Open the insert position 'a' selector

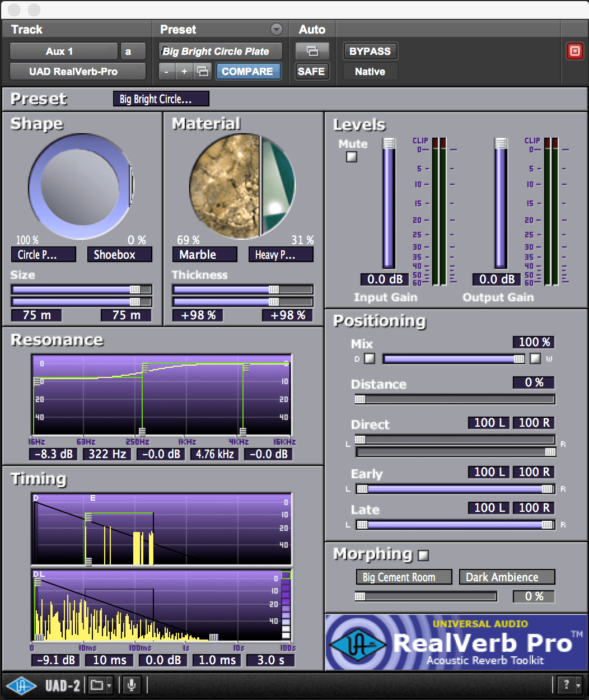pos(133,52)
